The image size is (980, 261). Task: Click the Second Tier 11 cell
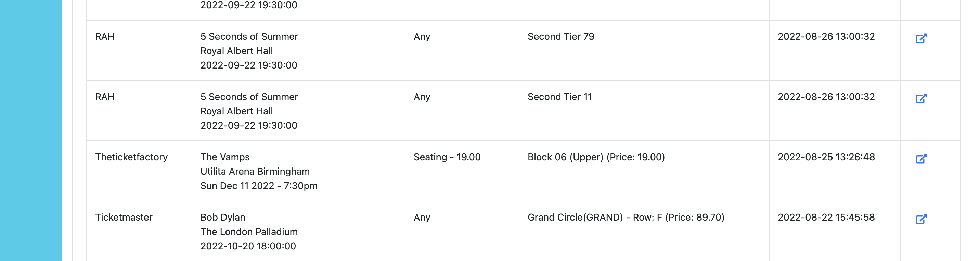559,97
